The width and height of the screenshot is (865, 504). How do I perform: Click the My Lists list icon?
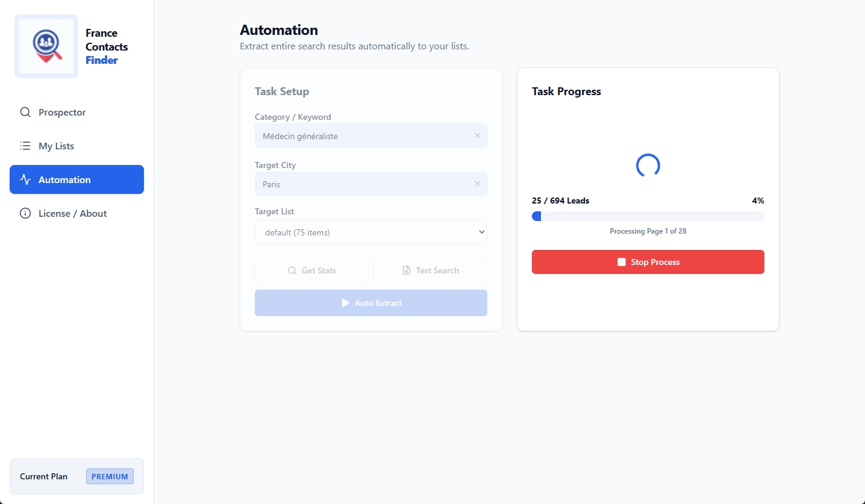click(25, 146)
